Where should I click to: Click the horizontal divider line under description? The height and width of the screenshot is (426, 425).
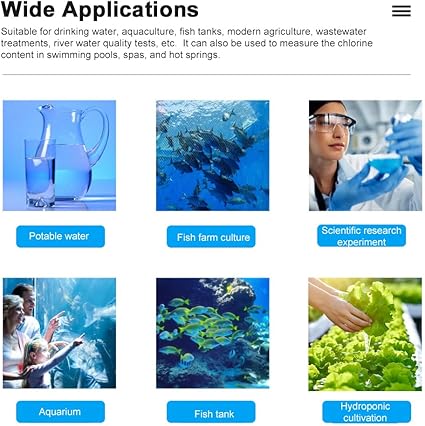click(206, 75)
